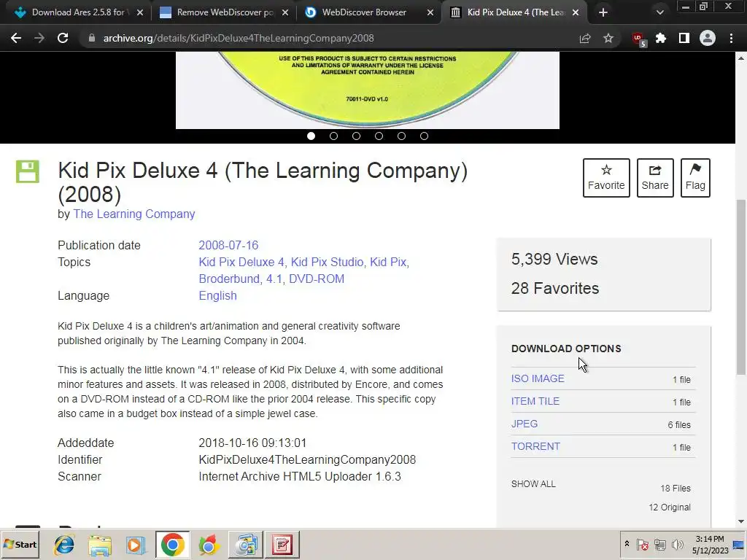Download the TORRENT file

pyautogui.click(x=535, y=446)
